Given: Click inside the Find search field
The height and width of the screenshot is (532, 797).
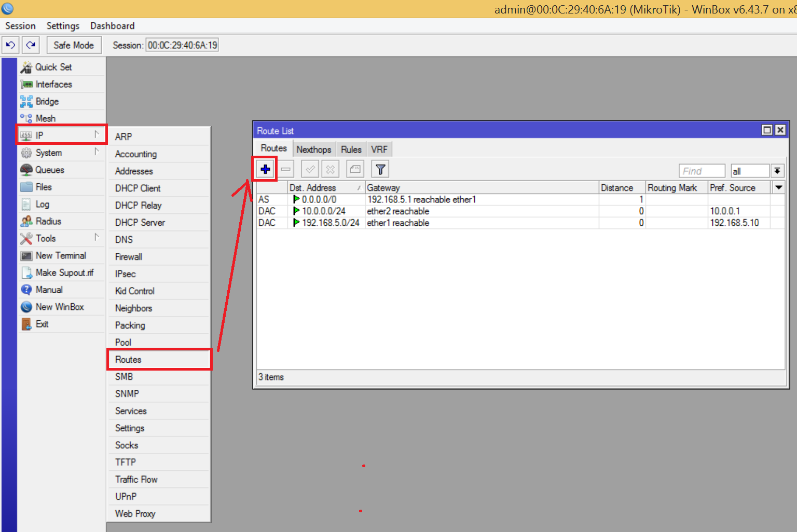Looking at the screenshot, I should pos(702,171).
